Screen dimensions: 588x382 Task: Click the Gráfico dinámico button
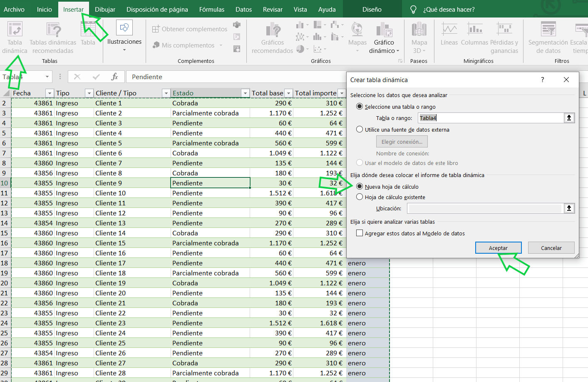click(384, 37)
